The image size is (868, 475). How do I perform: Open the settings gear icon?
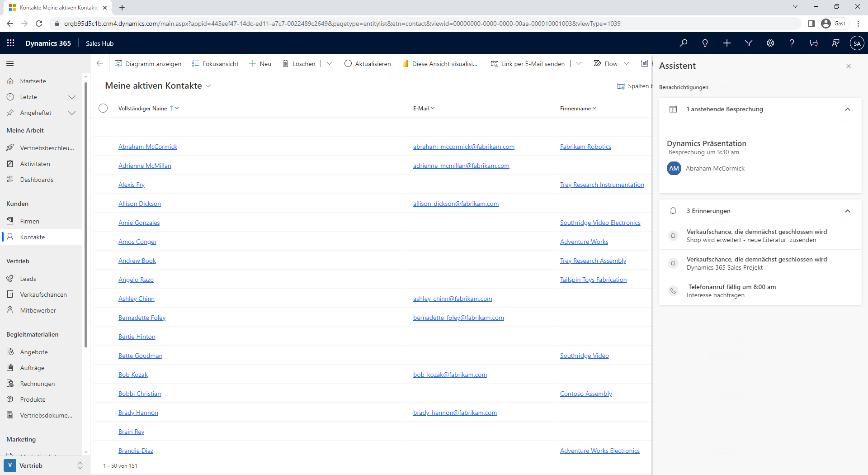coord(770,43)
